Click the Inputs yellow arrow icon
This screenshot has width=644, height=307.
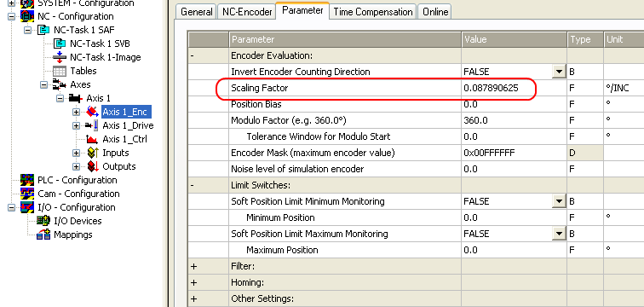pos(92,153)
